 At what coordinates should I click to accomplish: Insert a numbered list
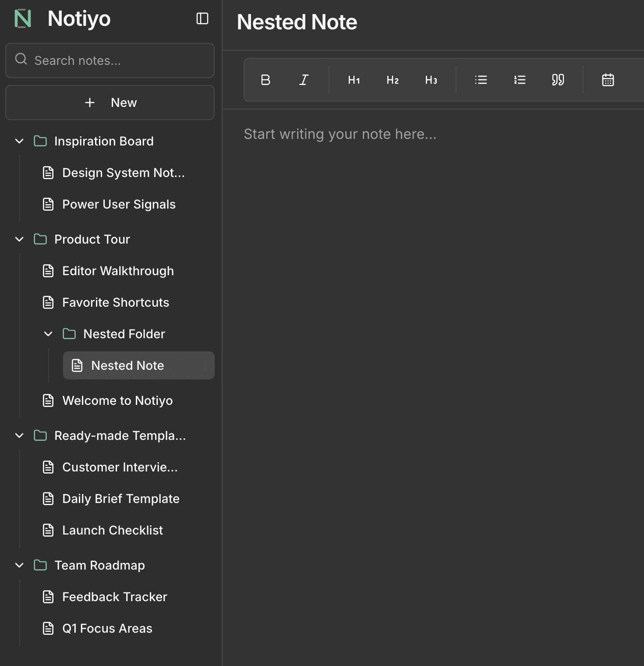coord(519,80)
